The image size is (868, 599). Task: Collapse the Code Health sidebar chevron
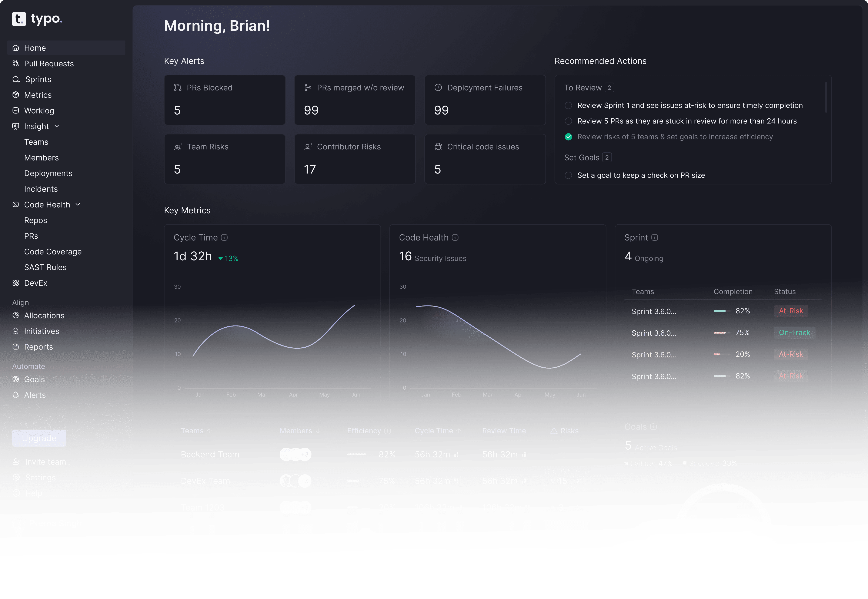point(78,205)
